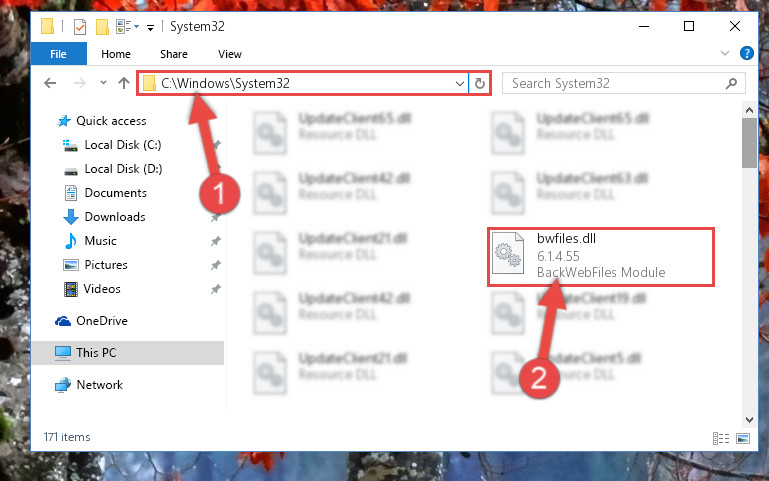Expand the ribbon chevron
769x481 pixels.
click(x=725, y=53)
